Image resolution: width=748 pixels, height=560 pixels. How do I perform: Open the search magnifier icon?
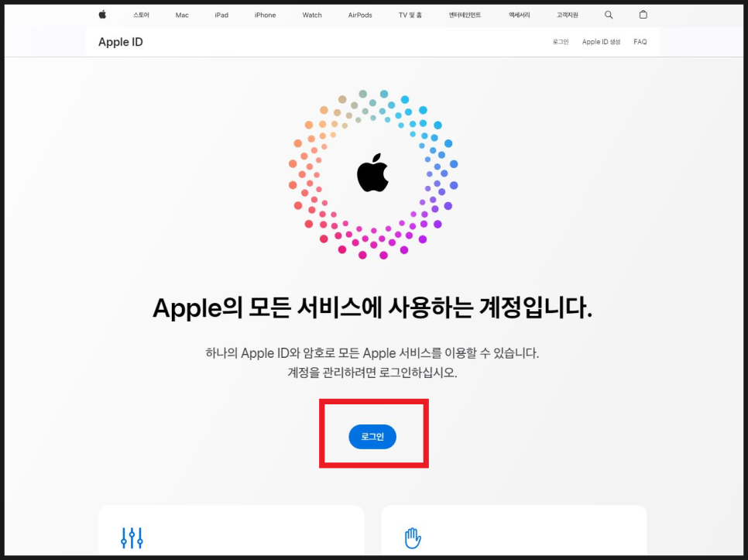click(x=608, y=15)
